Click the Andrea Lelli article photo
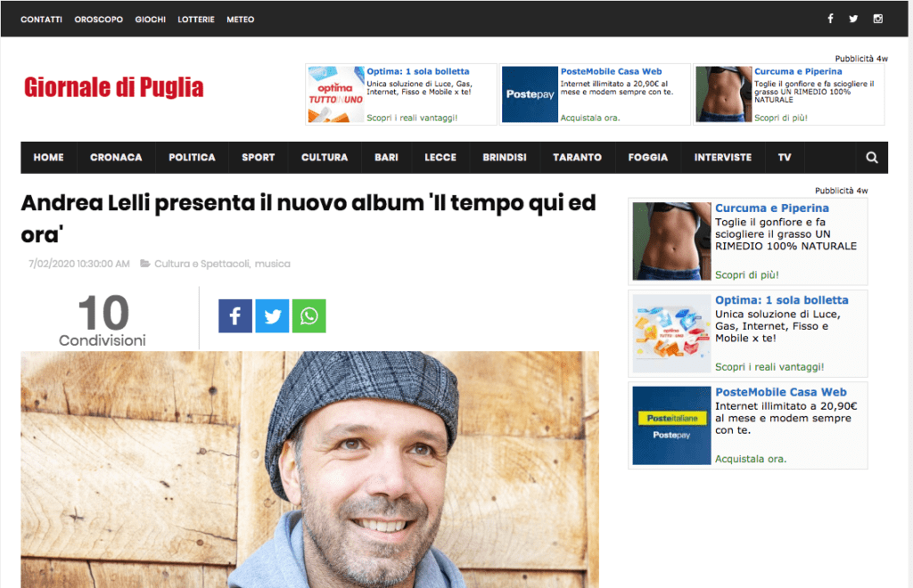Image resolution: width=913 pixels, height=588 pixels. tap(309, 470)
